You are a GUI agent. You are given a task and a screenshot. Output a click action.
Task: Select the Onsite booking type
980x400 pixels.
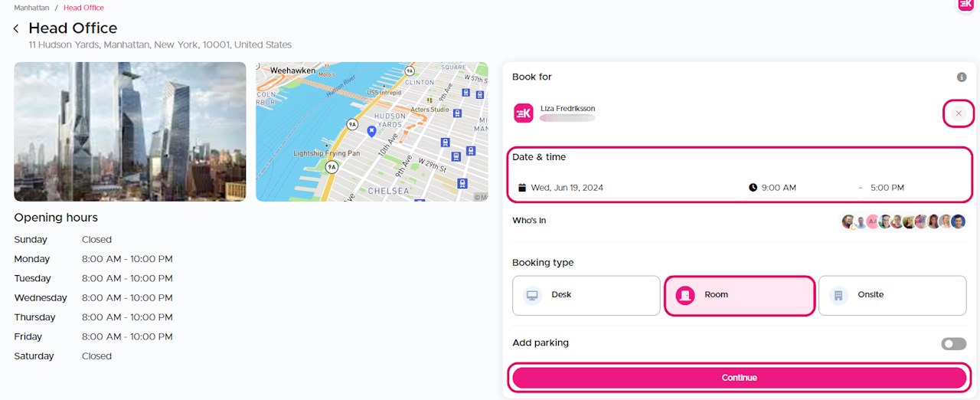point(892,296)
